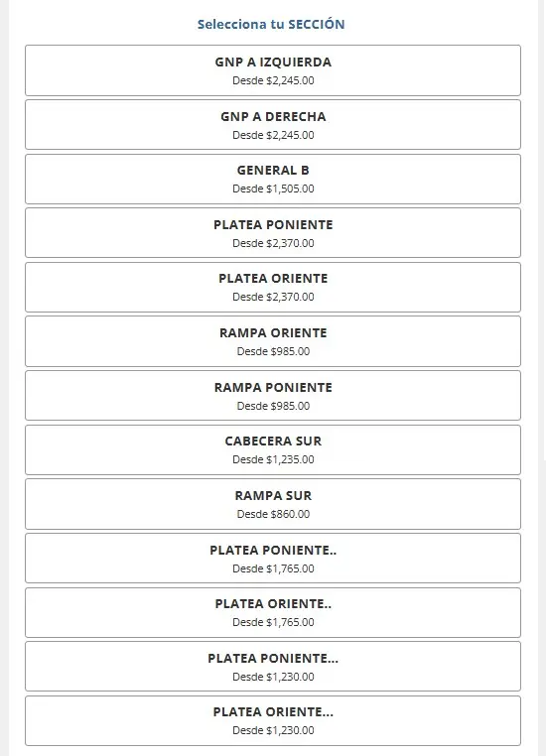Select the RAMPA PONIENTE section
This screenshot has width=546, height=756.
[273, 395]
